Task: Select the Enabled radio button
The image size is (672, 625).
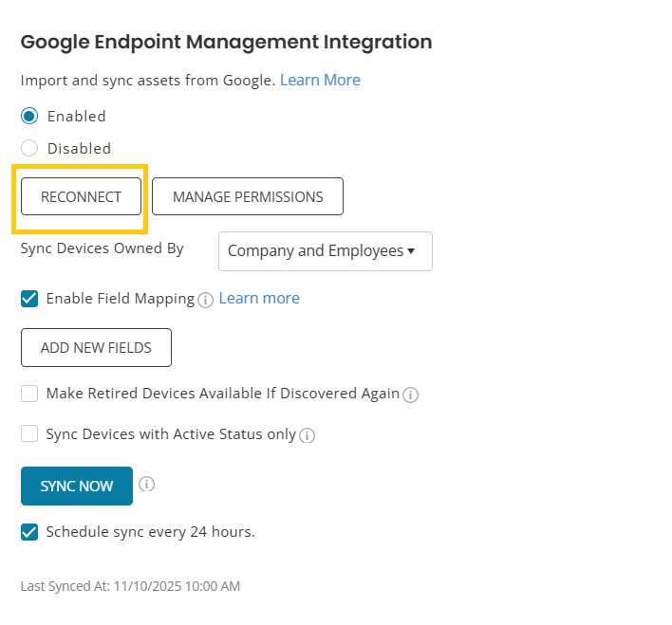Action: [x=29, y=117]
